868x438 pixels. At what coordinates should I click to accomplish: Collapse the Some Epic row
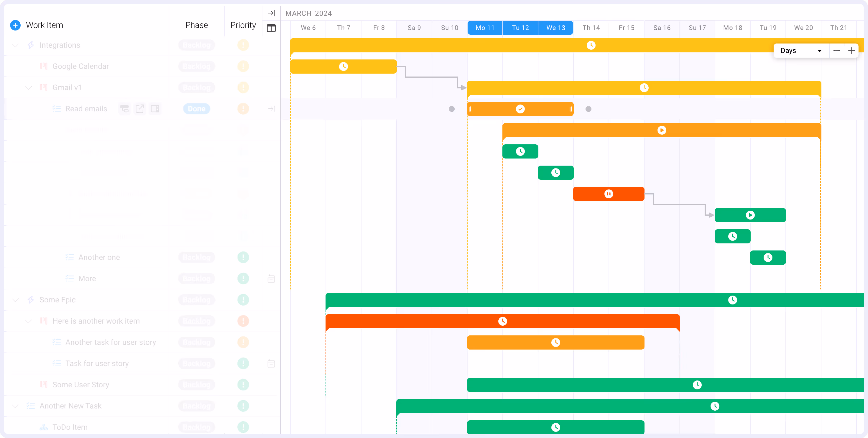coord(15,300)
